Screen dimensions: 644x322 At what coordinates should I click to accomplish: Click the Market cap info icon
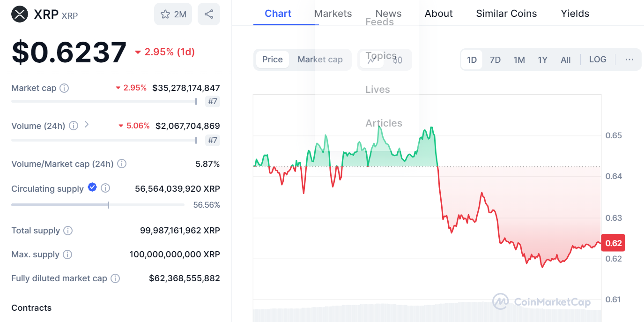(x=65, y=88)
